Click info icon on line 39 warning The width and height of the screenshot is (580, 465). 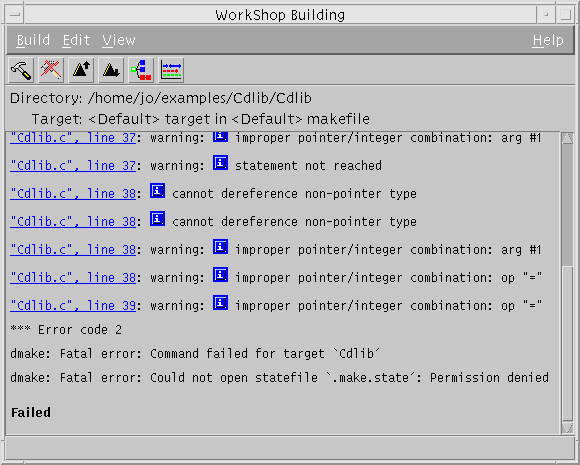(220, 303)
